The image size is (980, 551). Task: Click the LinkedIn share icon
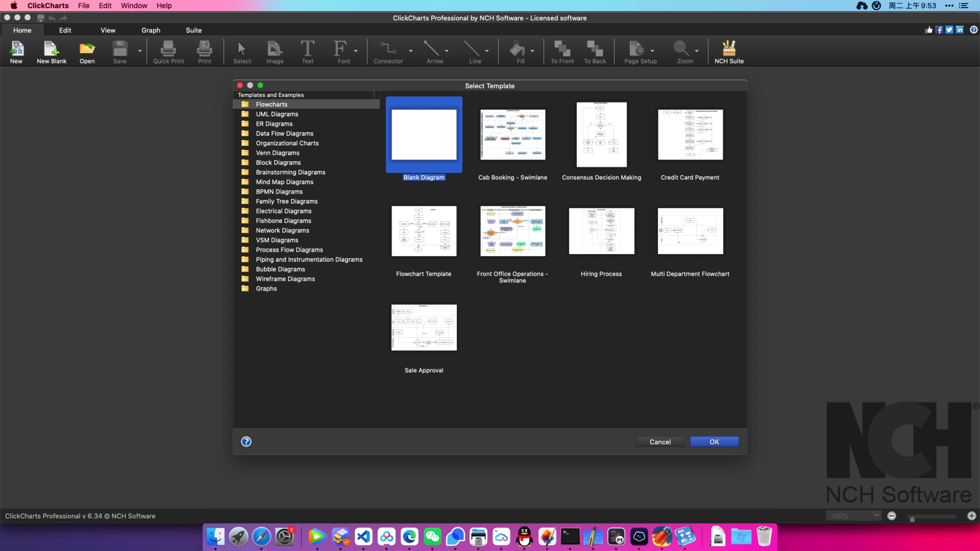960,30
